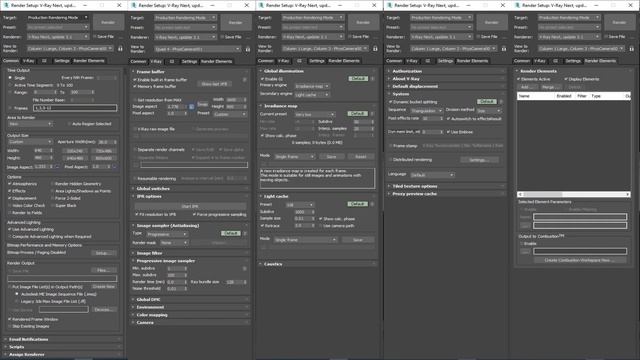Click the help icon next to the Light cache Default button
This screenshot has height=360, width=640.
tap(372, 204)
